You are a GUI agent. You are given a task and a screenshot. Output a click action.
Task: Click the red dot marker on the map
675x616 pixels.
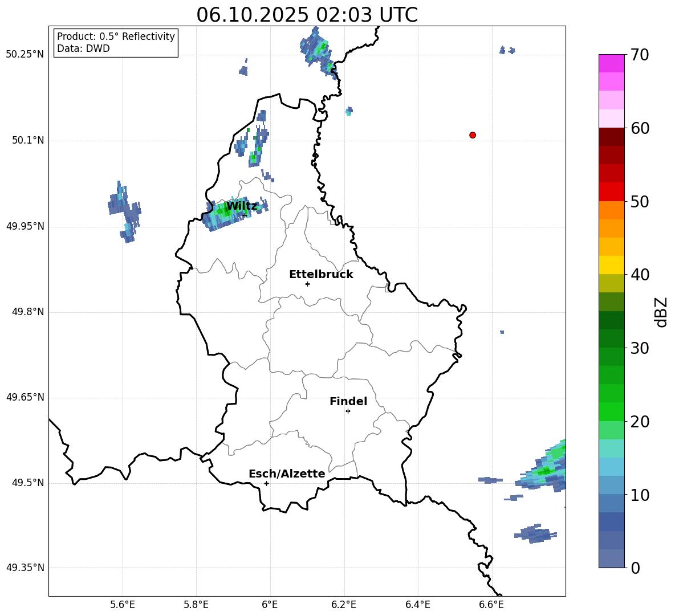[473, 135]
